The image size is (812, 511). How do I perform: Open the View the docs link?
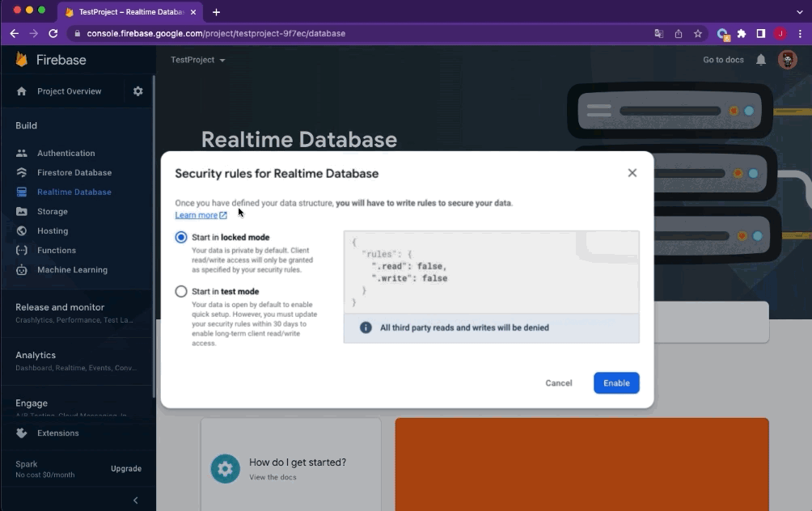273,477
